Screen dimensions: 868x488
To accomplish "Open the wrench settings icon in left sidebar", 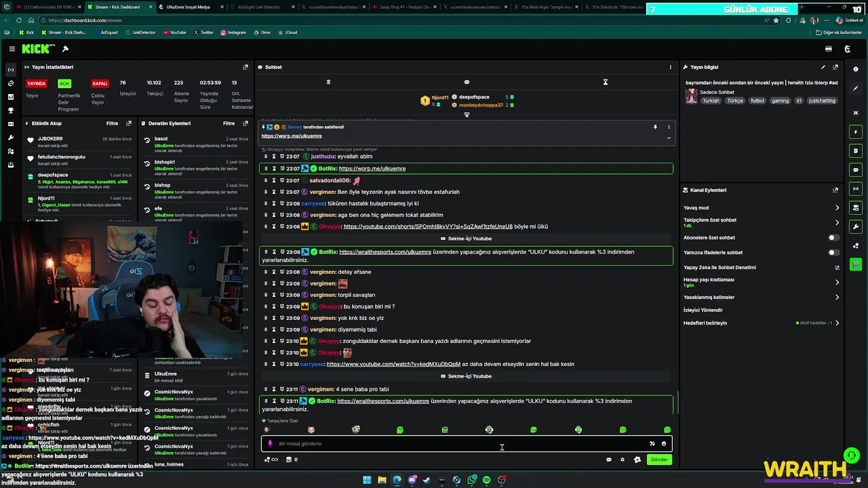I will [10, 138].
